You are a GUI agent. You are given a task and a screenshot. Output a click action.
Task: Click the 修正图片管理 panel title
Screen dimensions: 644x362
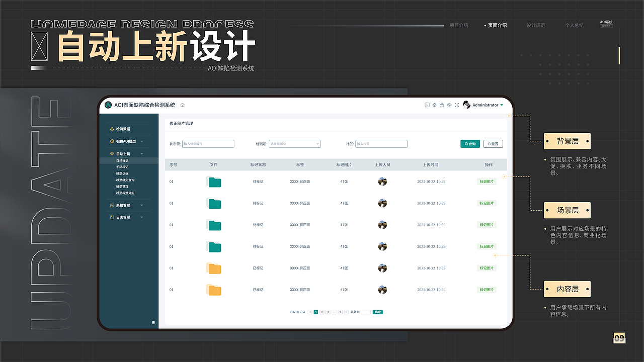181,124
